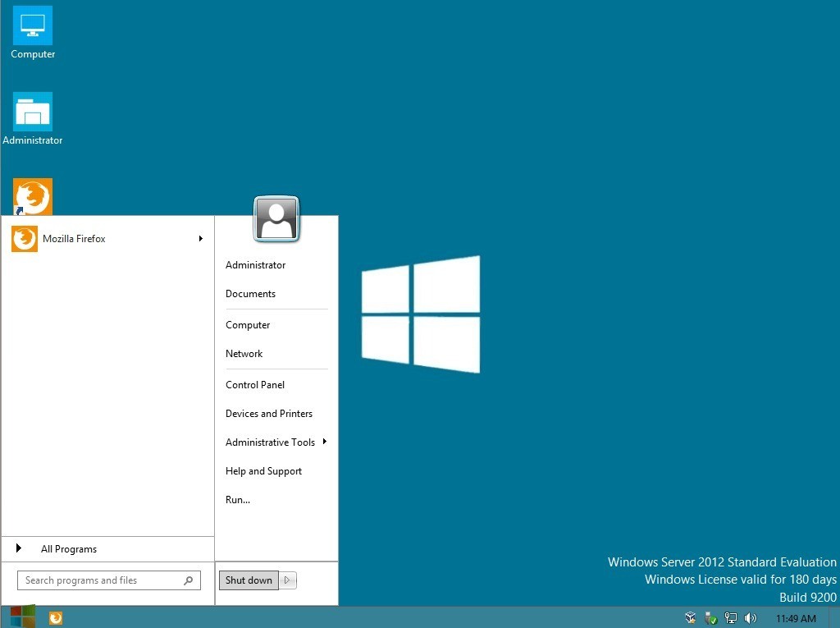Click the network connection tray icon
This screenshot has width=840, height=628.
pyautogui.click(x=730, y=618)
